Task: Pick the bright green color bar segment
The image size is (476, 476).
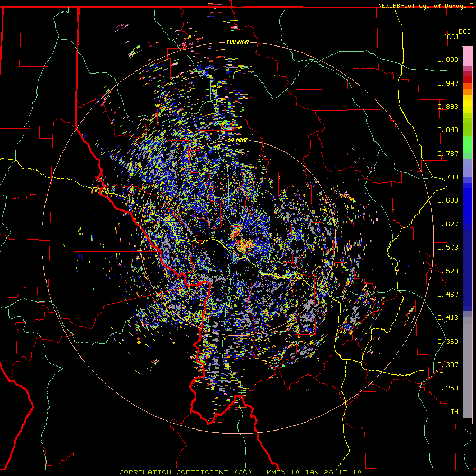Action: click(467, 144)
